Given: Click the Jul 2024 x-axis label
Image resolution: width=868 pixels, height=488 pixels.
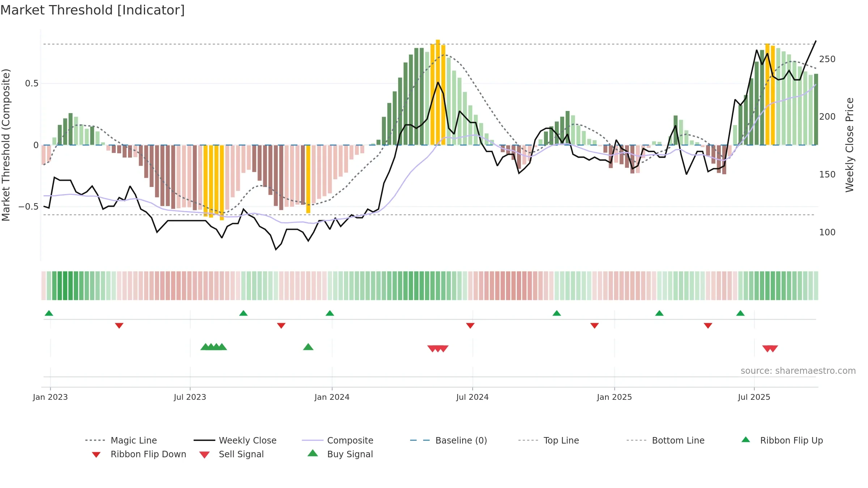Looking at the screenshot, I should click(x=472, y=397).
